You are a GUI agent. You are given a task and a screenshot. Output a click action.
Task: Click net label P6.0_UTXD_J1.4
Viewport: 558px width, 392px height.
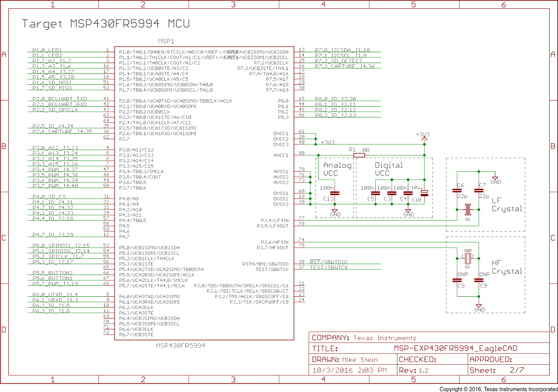click(55, 295)
